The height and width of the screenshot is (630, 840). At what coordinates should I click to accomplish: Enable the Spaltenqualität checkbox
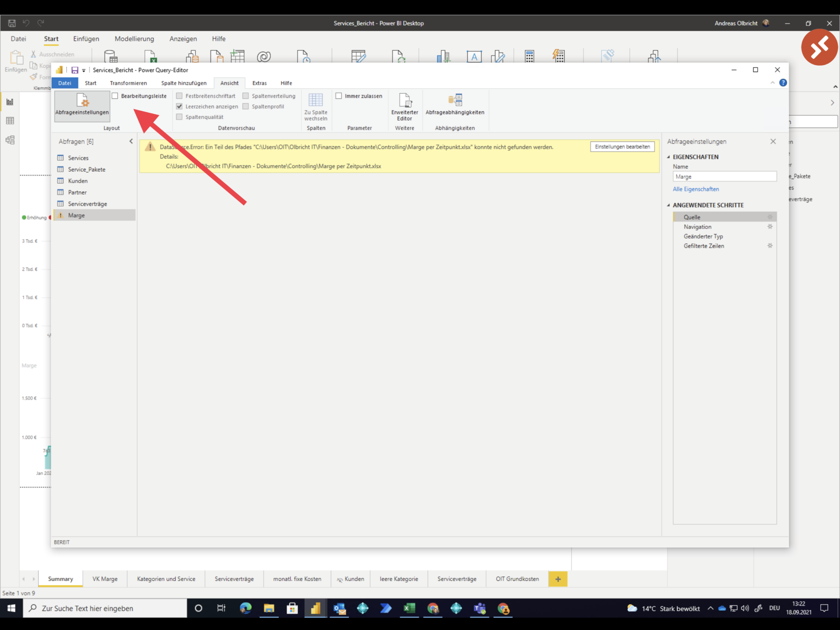pos(180,117)
